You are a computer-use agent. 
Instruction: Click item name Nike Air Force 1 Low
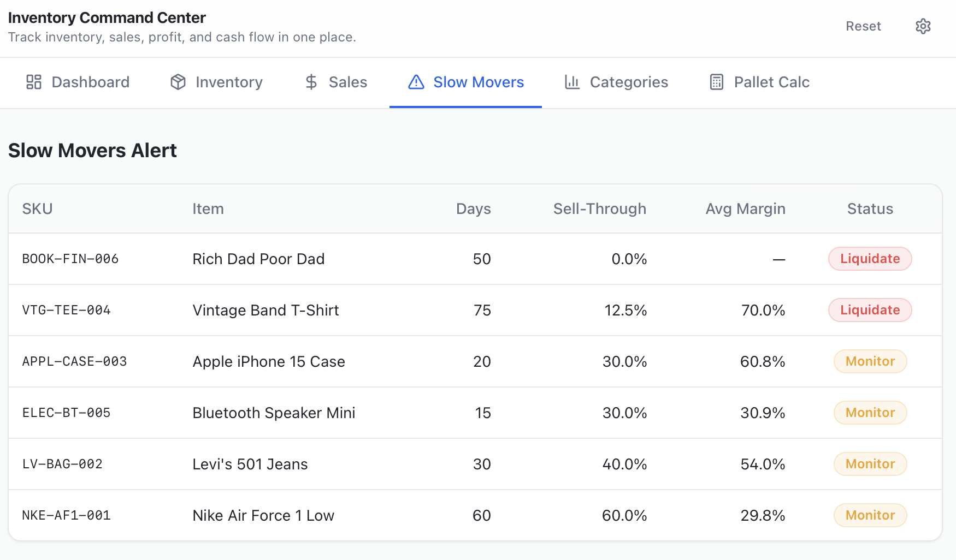tap(263, 515)
